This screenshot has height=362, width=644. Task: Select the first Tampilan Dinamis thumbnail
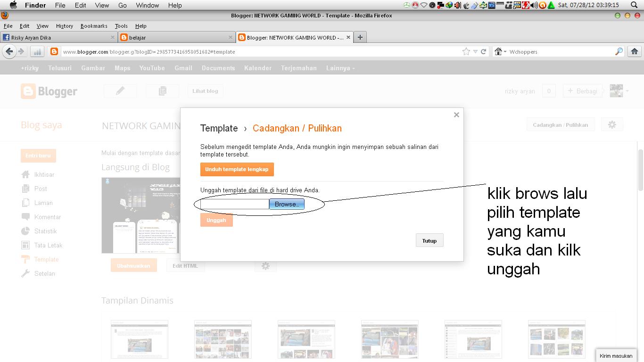coord(140,339)
